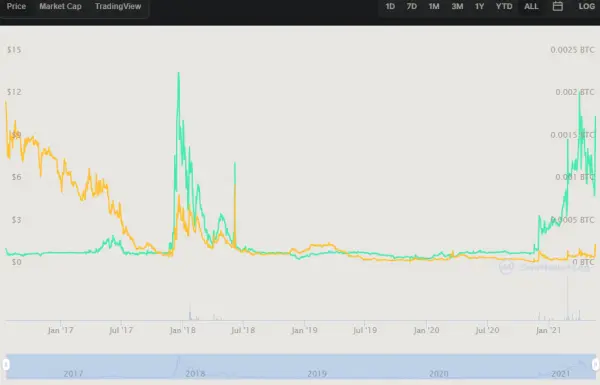Click the Jan '18 axis label
The image size is (600, 385).
[x=183, y=330]
